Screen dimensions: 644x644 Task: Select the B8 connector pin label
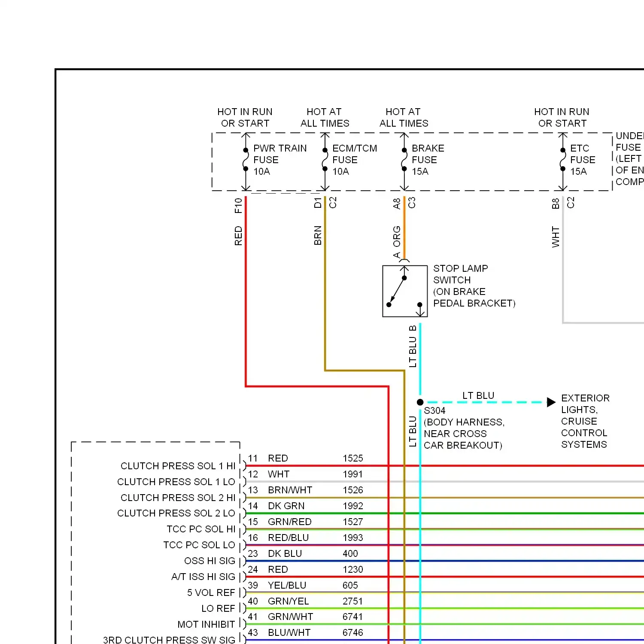tap(556, 204)
